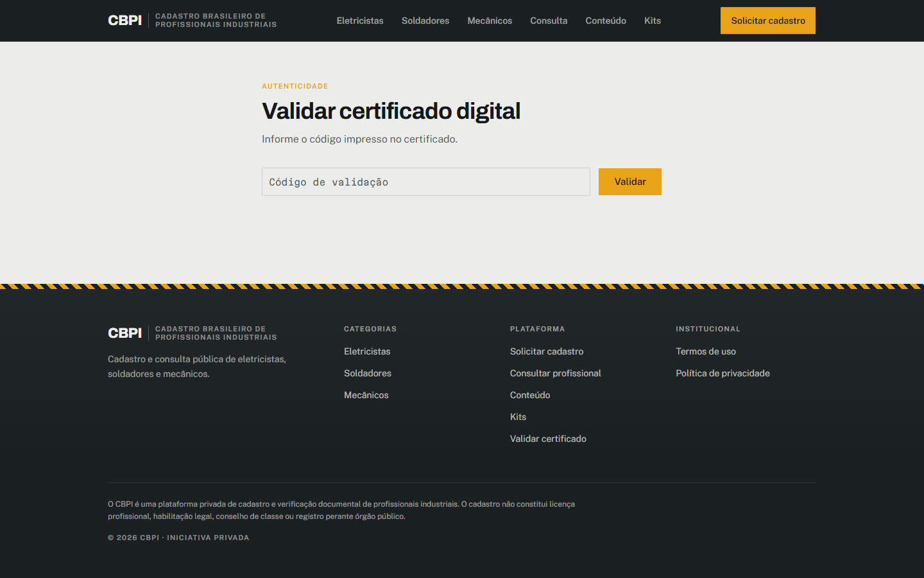Viewport: 924px width, 578px height.
Task: Go to Consulta in the top navigation
Action: point(549,21)
